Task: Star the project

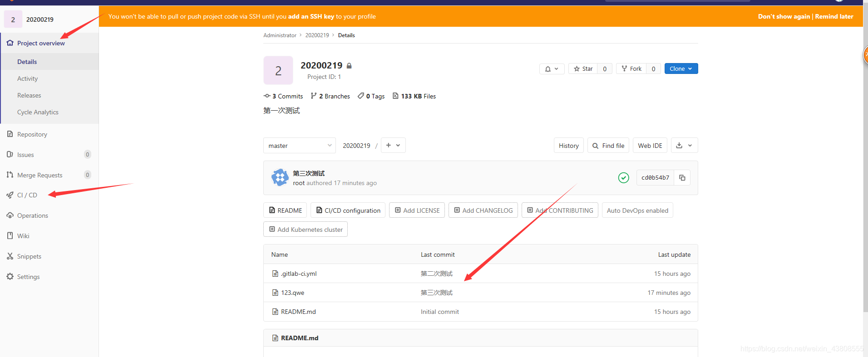Action: pyautogui.click(x=583, y=69)
